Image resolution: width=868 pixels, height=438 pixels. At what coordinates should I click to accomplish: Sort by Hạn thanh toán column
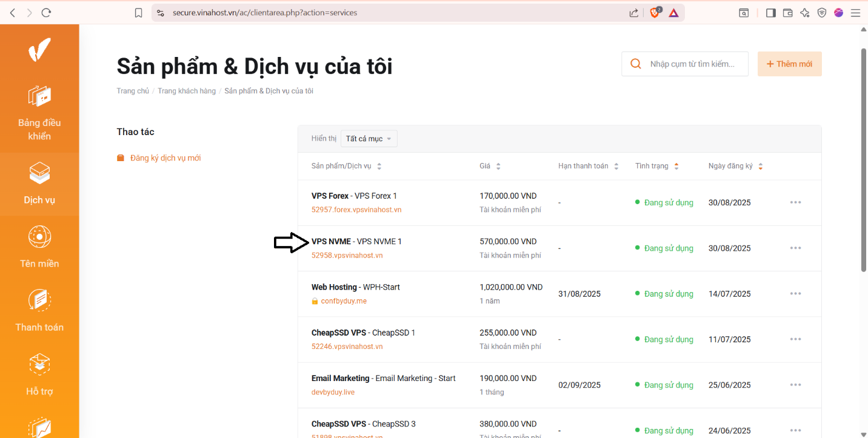pos(589,166)
